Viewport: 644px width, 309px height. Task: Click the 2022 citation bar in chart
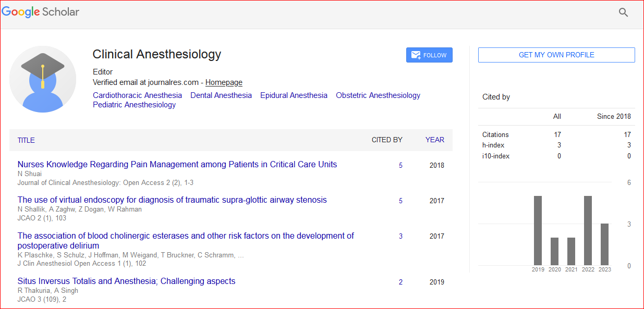click(588, 230)
